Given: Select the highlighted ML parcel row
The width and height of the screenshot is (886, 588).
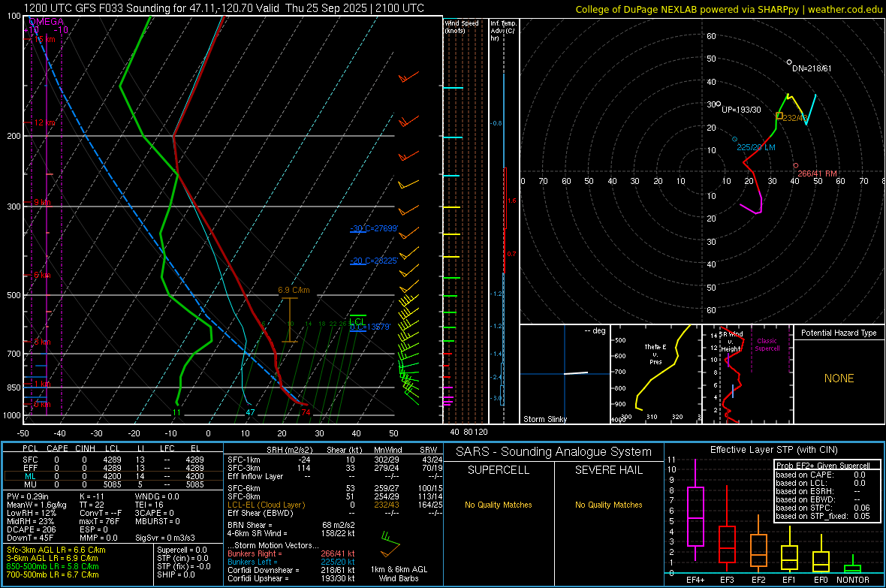Looking at the screenshot, I should pyautogui.click(x=113, y=476).
